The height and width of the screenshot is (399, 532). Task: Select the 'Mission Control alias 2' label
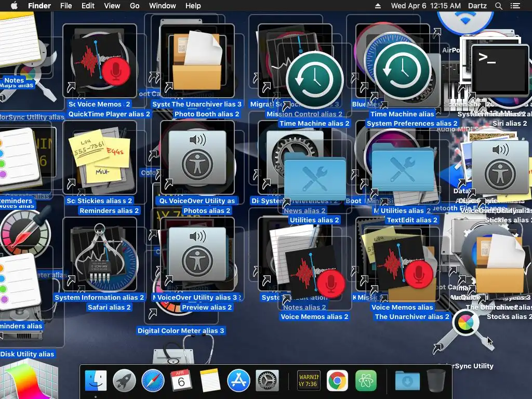tap(304, 114)
